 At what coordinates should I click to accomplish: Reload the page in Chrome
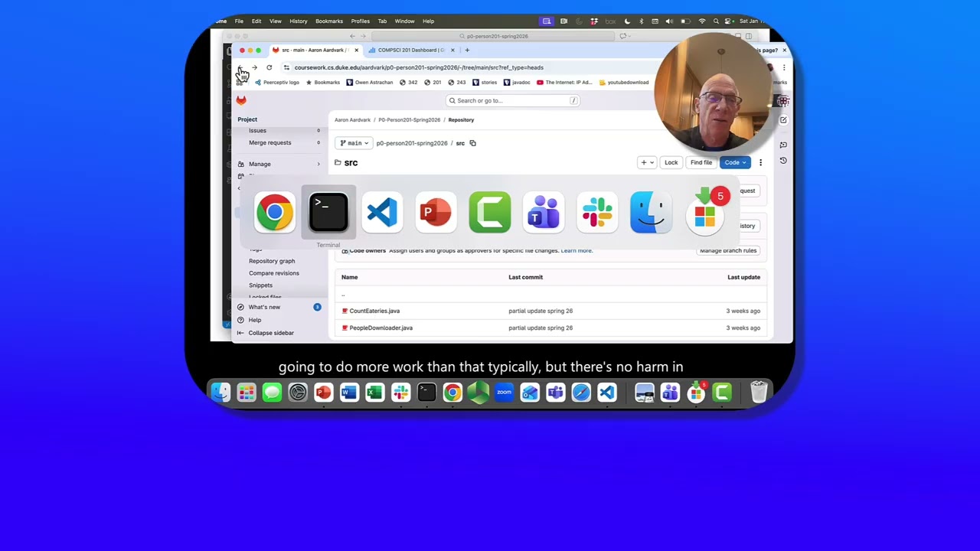269,67
